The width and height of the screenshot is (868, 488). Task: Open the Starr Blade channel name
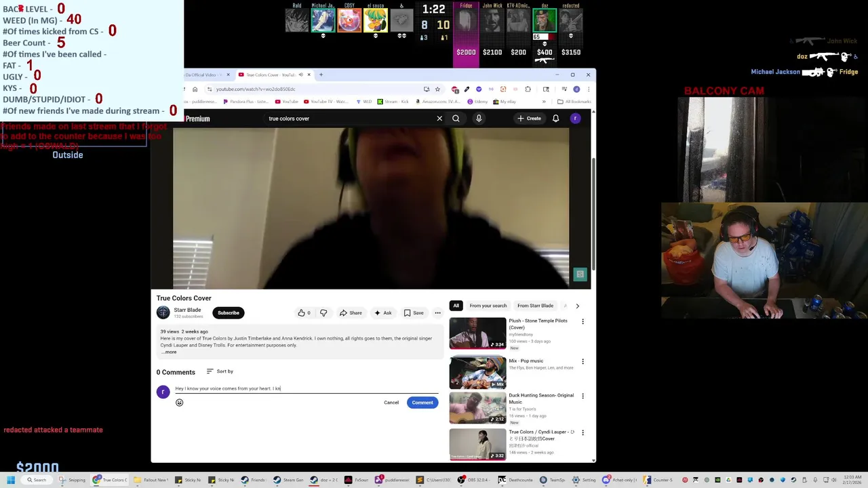(187, 310)
